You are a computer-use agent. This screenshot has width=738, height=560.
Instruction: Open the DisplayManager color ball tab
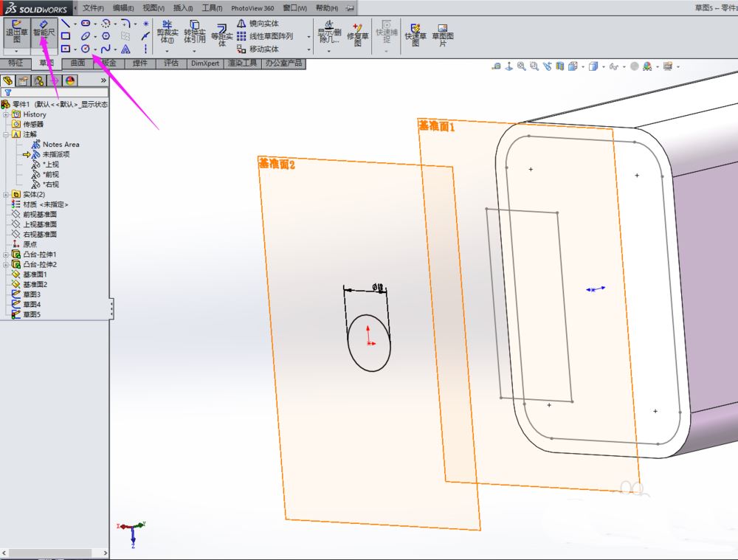pyautogui.click(x=70, y=80)
